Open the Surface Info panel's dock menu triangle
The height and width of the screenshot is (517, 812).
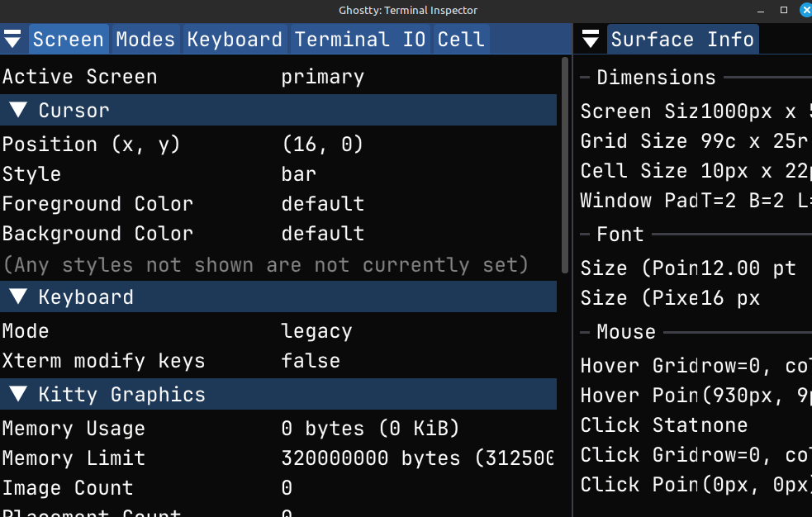tap(590, 39)
